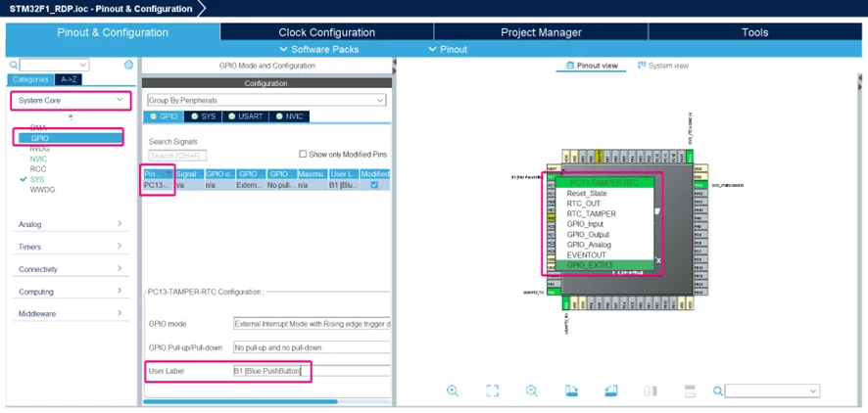Switch to System view

662,66
